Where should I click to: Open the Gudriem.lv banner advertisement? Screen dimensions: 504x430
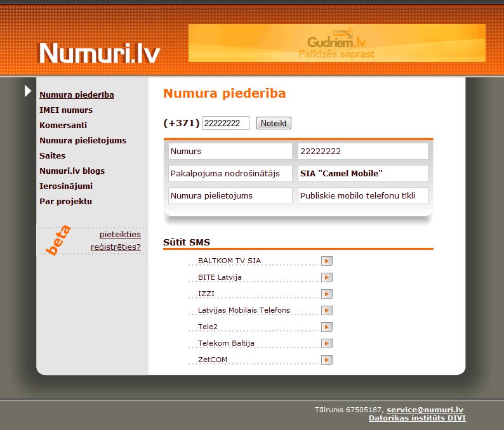click(336, 43)
